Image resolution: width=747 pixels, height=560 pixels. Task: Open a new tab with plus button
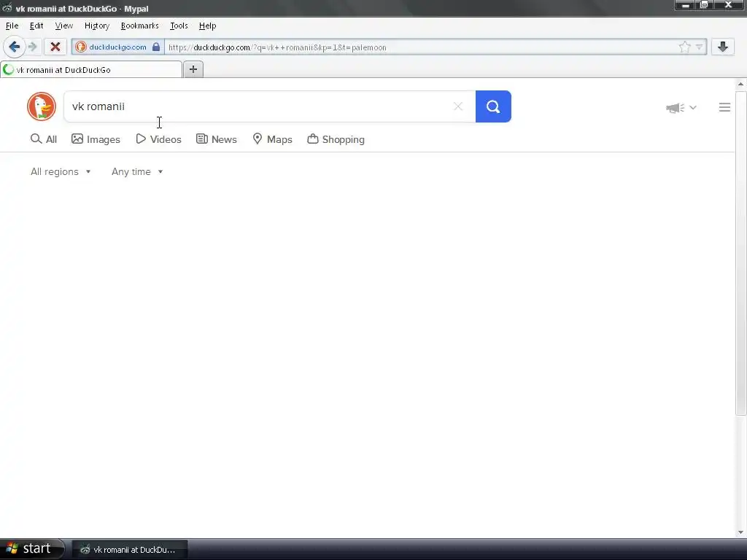(193, 69)
